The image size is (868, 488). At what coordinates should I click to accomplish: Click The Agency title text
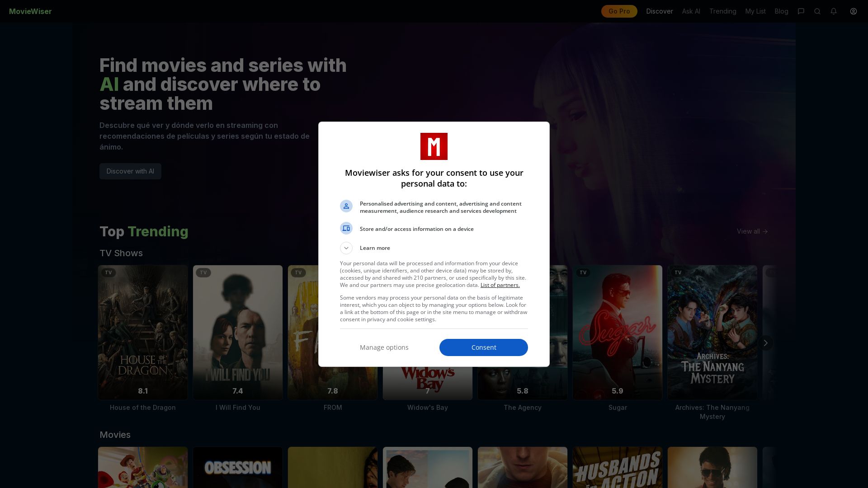(523, 408)
